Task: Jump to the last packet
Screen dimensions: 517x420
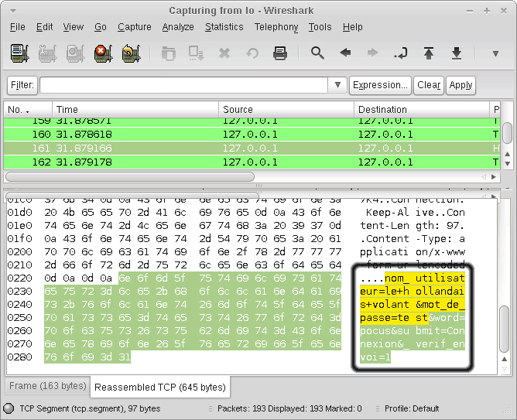Action: 457,53
